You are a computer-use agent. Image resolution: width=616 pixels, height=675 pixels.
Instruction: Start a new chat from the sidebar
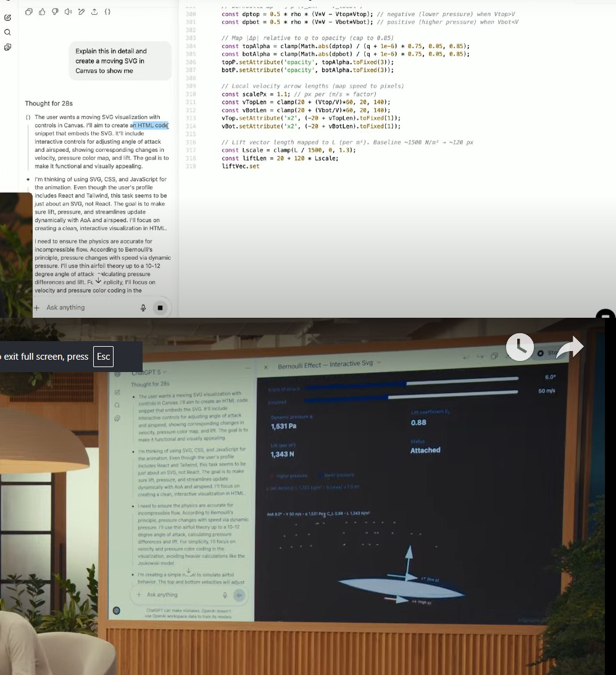7,18
